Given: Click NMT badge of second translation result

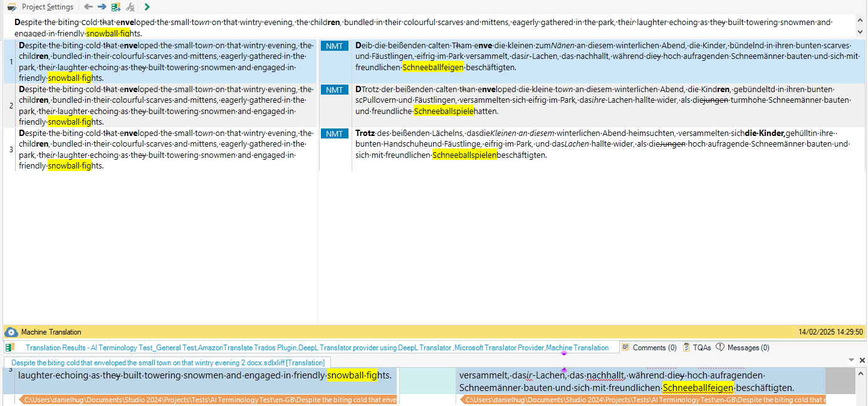Looking at the screenshot, I should [x=335, y=90].
